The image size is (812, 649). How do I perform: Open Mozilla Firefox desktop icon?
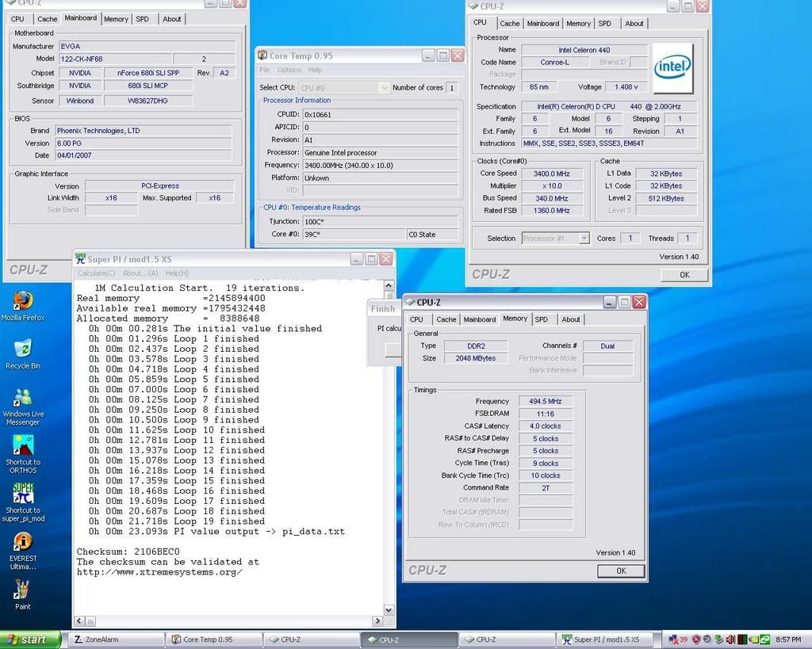[x=23, y=306]
